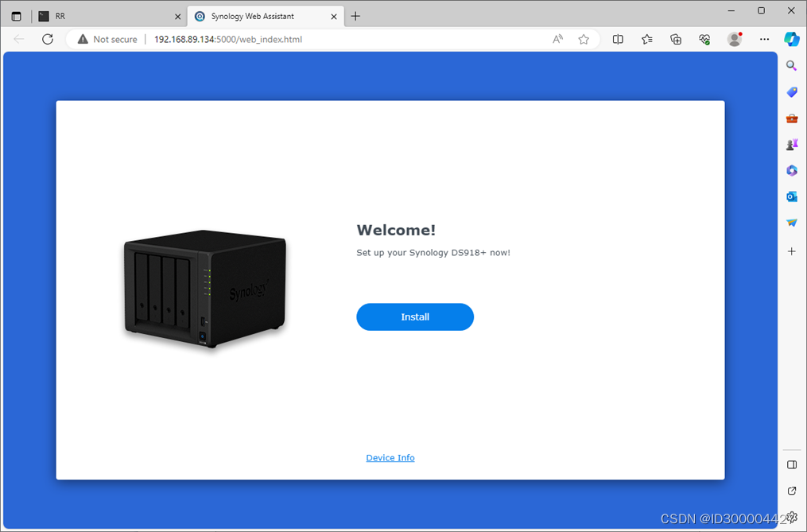
Task: Open Browser essentials heart icon
Action: (x=704, y=39)
